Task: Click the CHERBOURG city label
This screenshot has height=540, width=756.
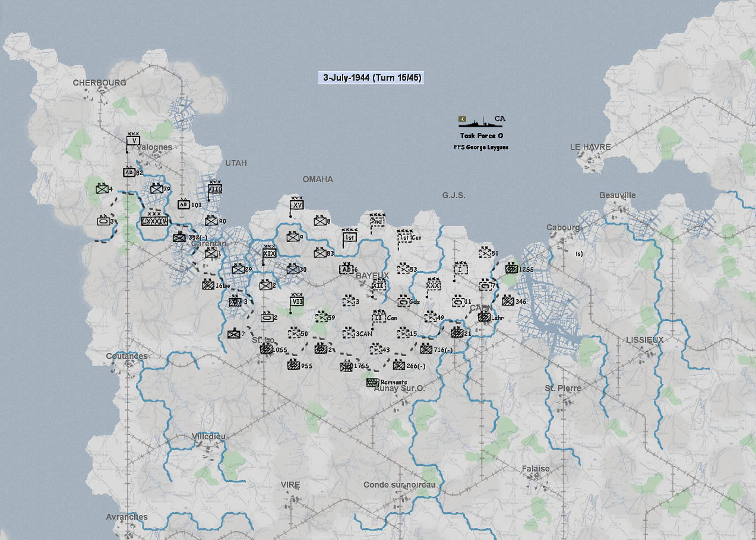Action: point(100,83)
